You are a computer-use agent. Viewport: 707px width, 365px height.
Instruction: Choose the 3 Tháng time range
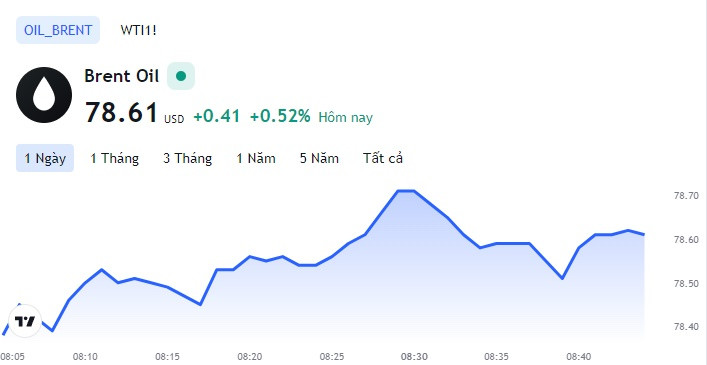[x=188, y=158]
